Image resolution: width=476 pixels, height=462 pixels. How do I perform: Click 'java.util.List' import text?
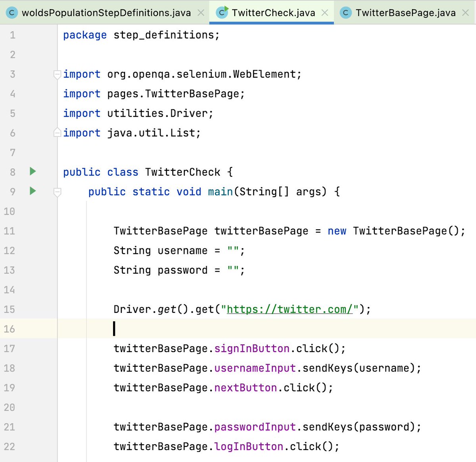pyautogui.click(x=151, y=132)
